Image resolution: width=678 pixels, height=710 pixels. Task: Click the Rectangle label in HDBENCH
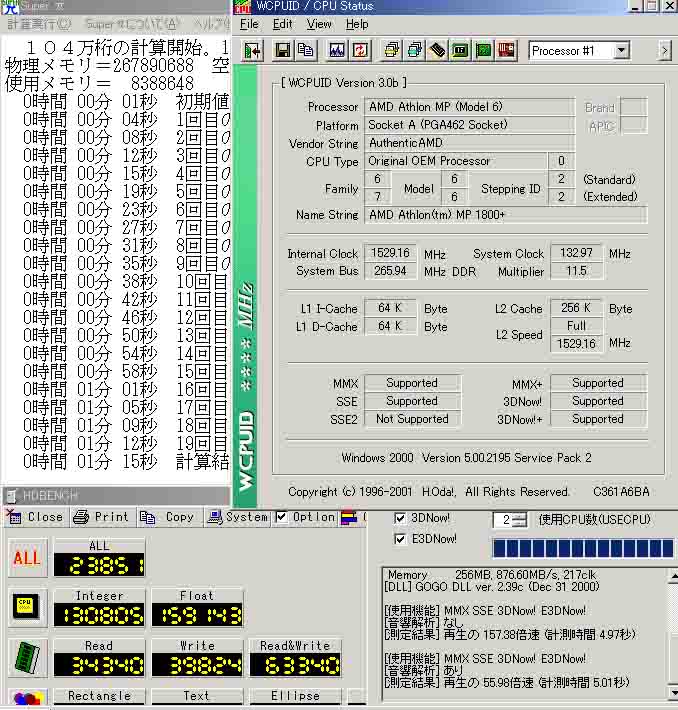point(99,696)
